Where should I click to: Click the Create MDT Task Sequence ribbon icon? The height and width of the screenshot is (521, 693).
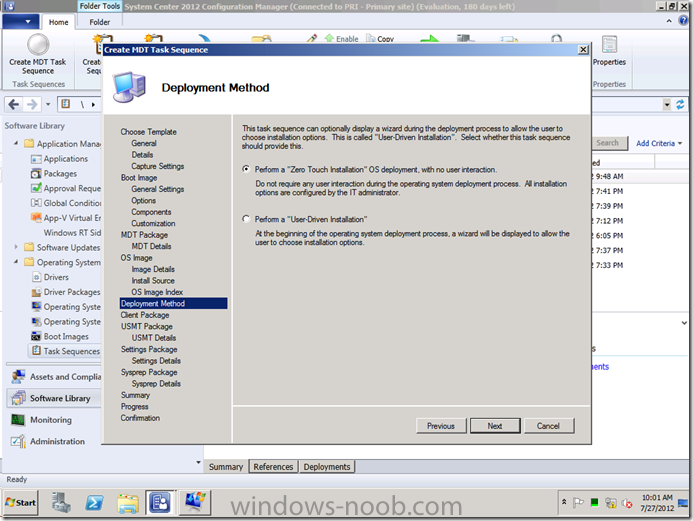click(x=38, y=45)
